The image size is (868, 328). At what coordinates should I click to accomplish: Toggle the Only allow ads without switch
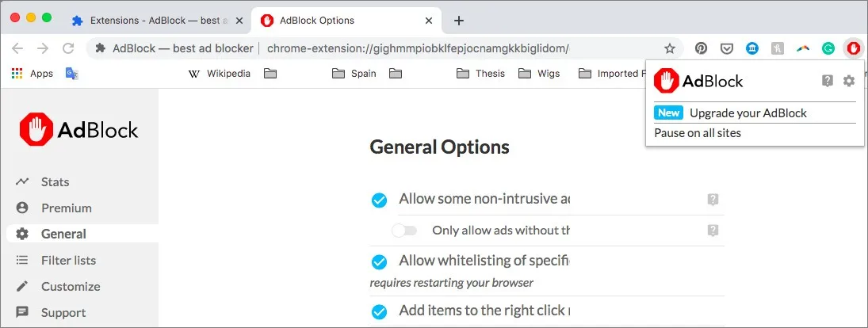404,231
